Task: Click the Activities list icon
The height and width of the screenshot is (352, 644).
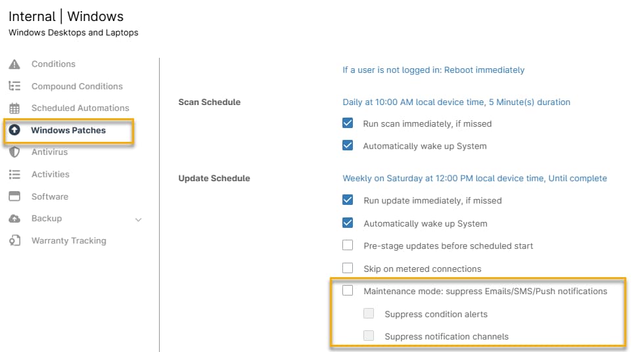Action: tap(14, 175)
